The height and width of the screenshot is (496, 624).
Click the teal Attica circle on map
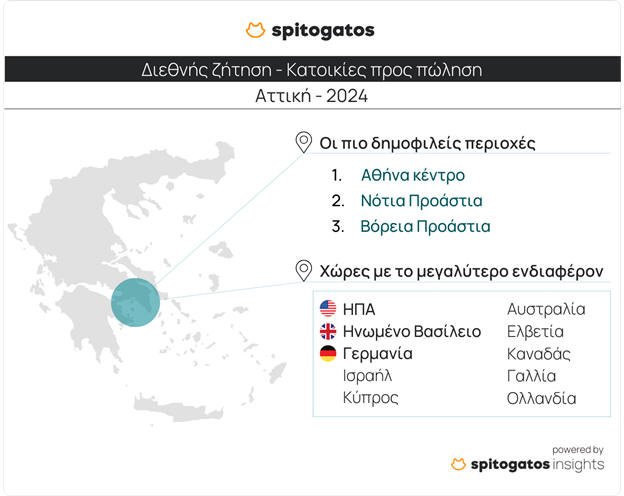136,304
